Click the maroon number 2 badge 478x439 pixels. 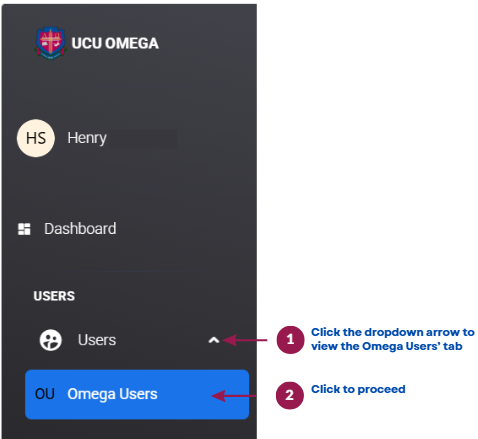click(x=290, y=395)
